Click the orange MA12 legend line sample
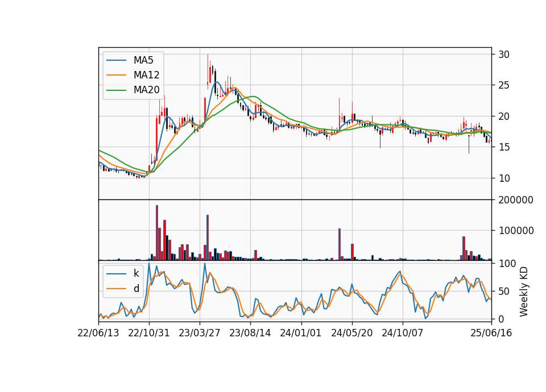The image size is (546, 392). tap(116, 75)
